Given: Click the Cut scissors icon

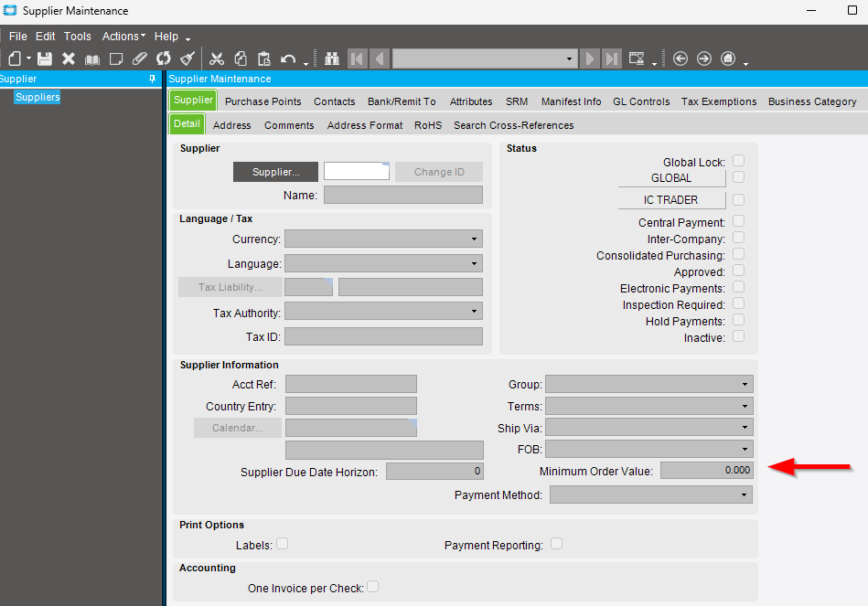Looking at the screenshot, I should pyautogui.click(x=217, y=58).
